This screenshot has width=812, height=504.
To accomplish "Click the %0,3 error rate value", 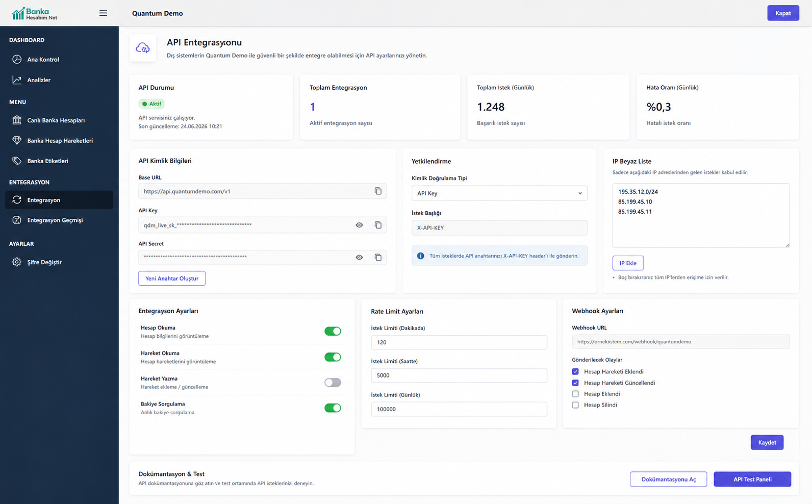I will tap(658, 107).
